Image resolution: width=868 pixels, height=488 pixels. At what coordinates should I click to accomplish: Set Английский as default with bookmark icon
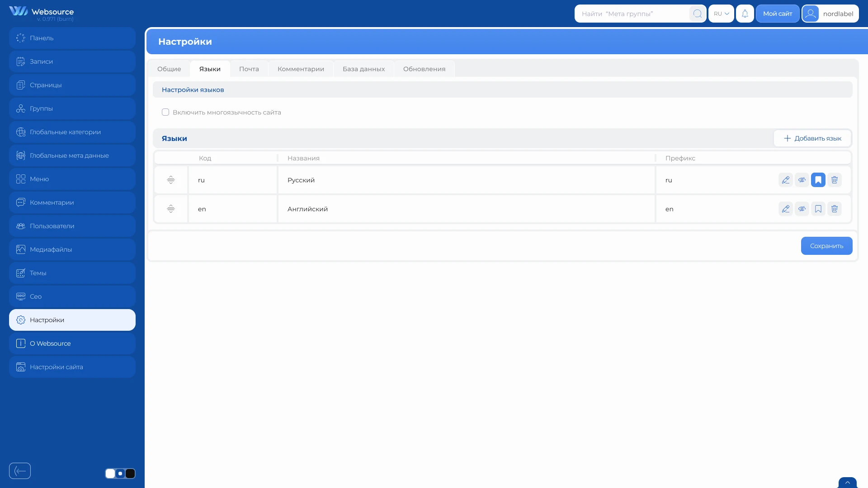(x=818, y=209)
